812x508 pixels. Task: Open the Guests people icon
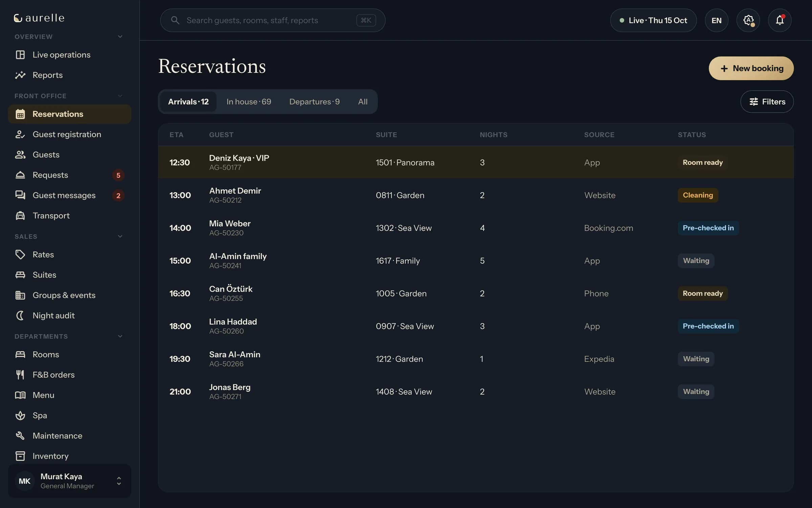coord(20,155)
